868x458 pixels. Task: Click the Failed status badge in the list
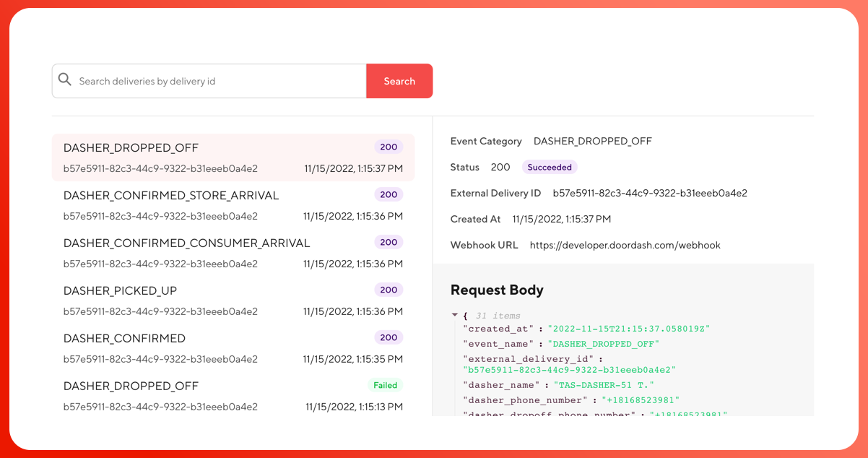(385, 386)
